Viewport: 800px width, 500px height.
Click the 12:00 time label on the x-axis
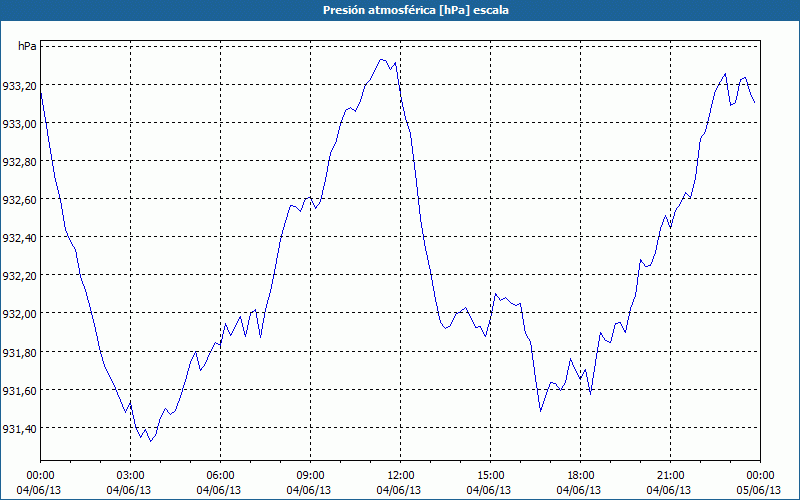pos(401,476)
